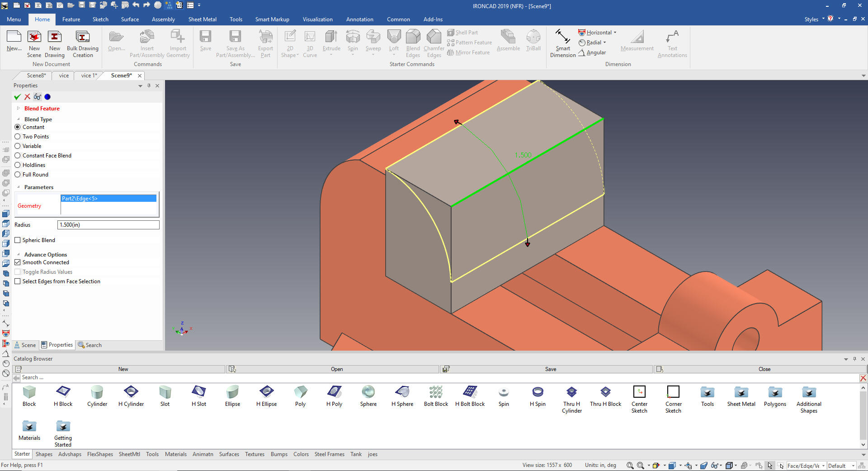Open the vice 1* document tab
Viewport: 868px width, 471px height.
click(89, 76)
